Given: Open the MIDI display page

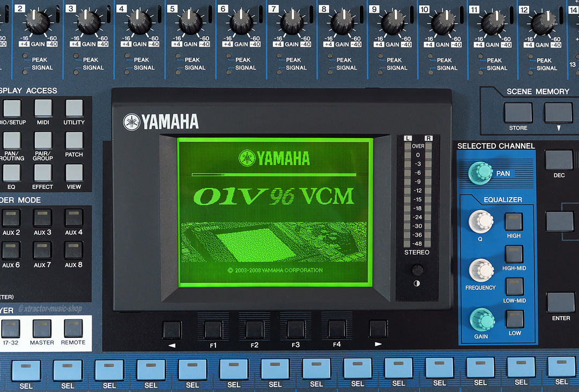Looking at the screenshot, I should [x=43, y=109].
